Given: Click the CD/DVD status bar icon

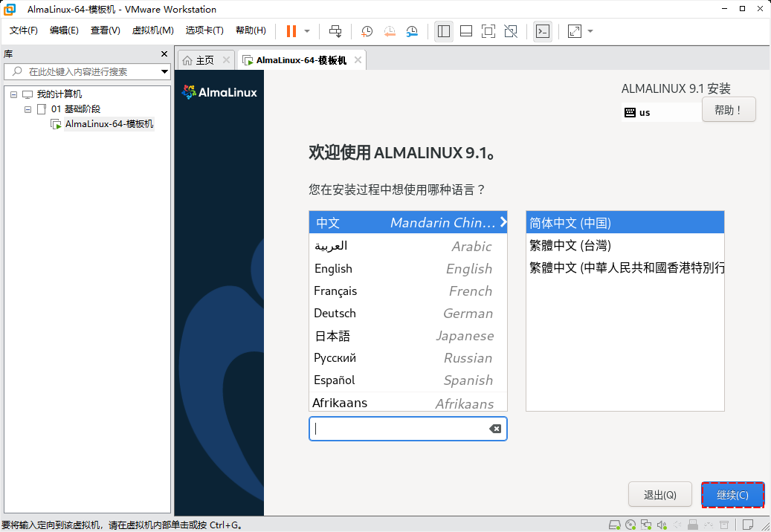Looking at the screenshot, I should [631, 524].
